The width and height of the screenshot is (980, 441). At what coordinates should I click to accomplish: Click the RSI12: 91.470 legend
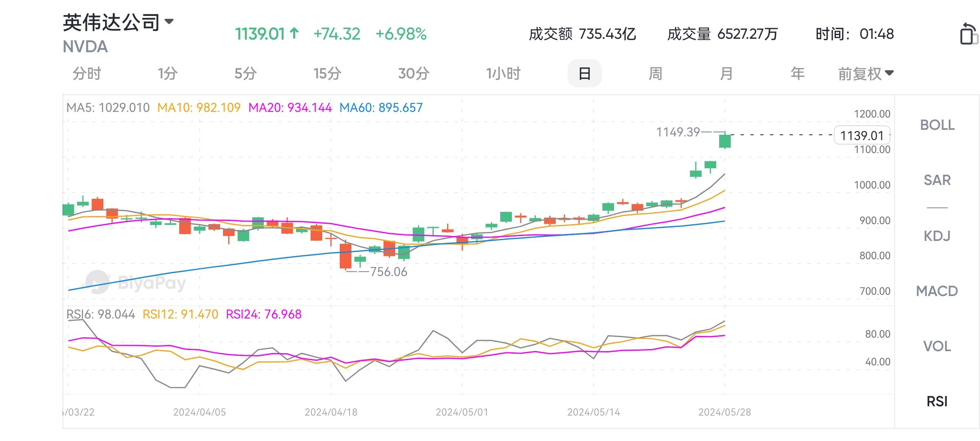coord(180,314)
